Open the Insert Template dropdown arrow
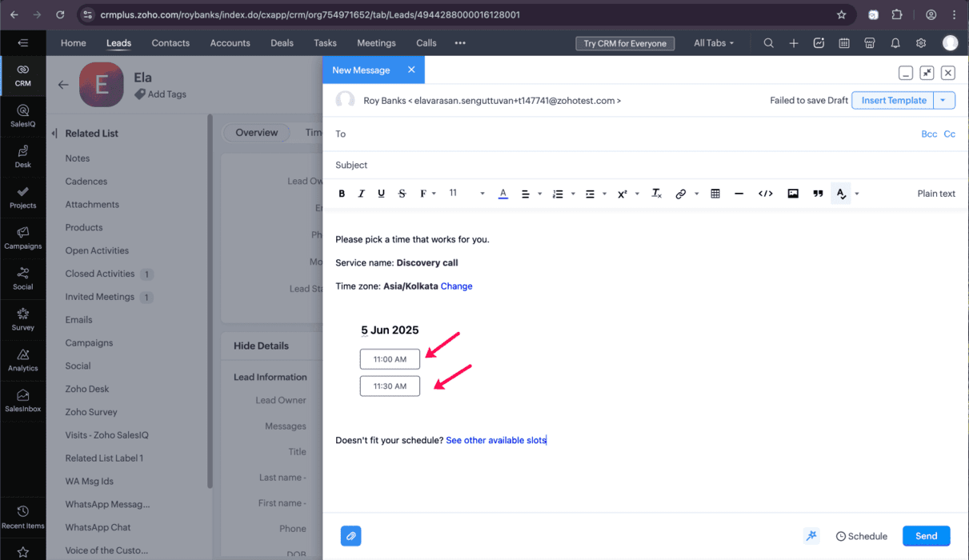The image size is (969, 560). pos(945,100)
